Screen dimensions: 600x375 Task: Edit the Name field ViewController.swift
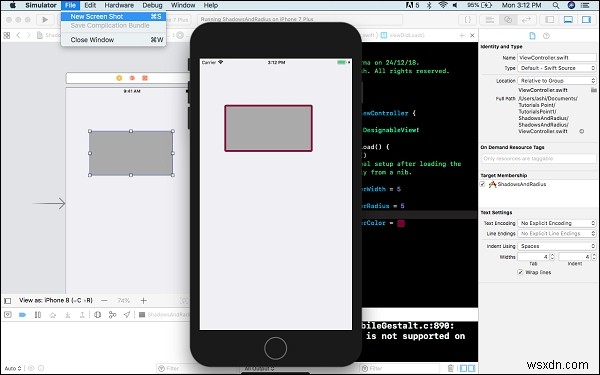click(x=556, y=58)
